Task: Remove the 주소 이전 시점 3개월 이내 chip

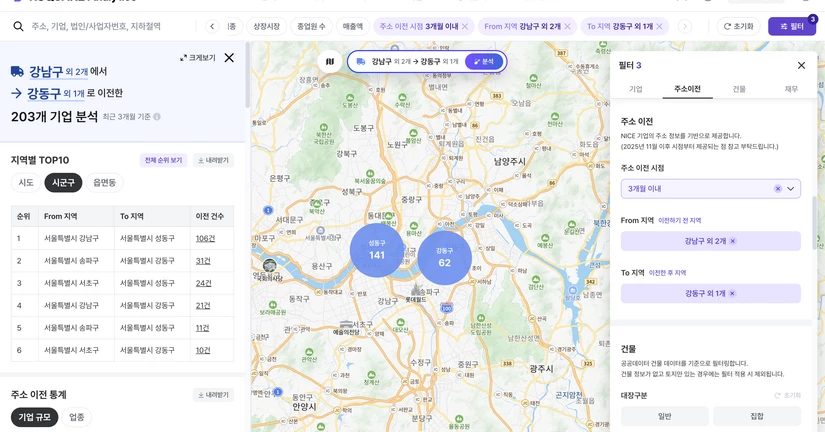Action: point(465,26)
